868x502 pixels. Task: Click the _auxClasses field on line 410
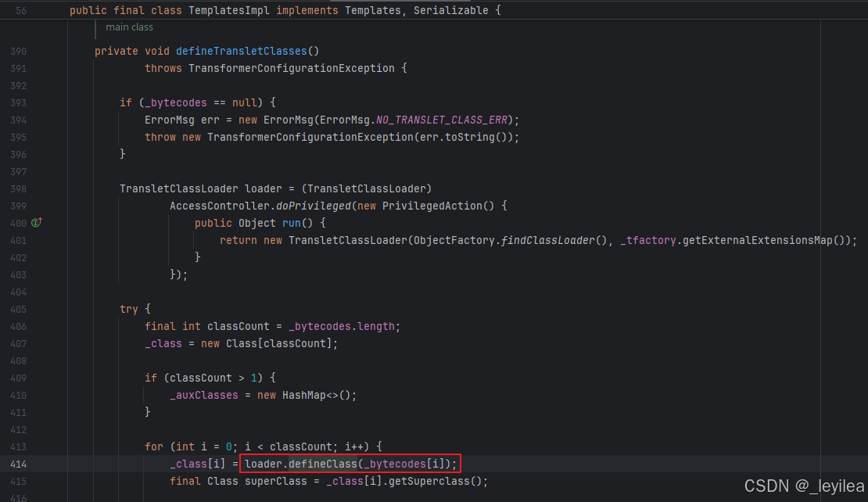pyautogui.click(x=204, y=395)
